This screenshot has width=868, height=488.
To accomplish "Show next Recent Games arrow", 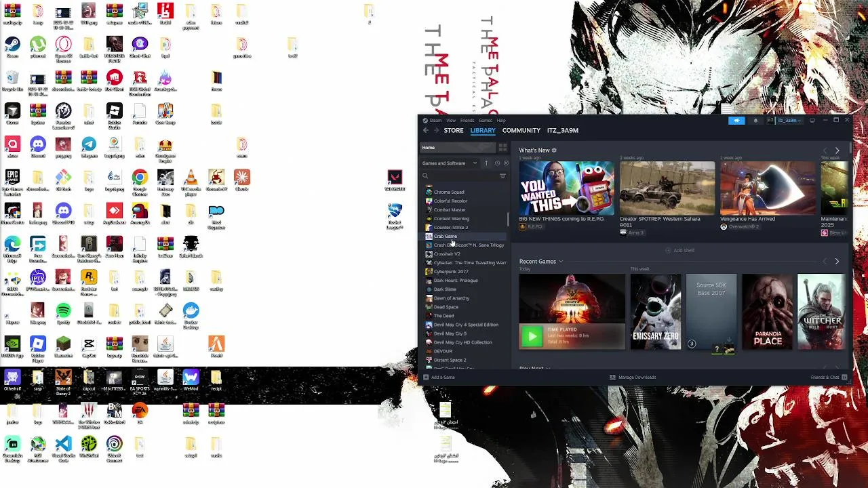I will pyautogui.click(x=837, y=262).
